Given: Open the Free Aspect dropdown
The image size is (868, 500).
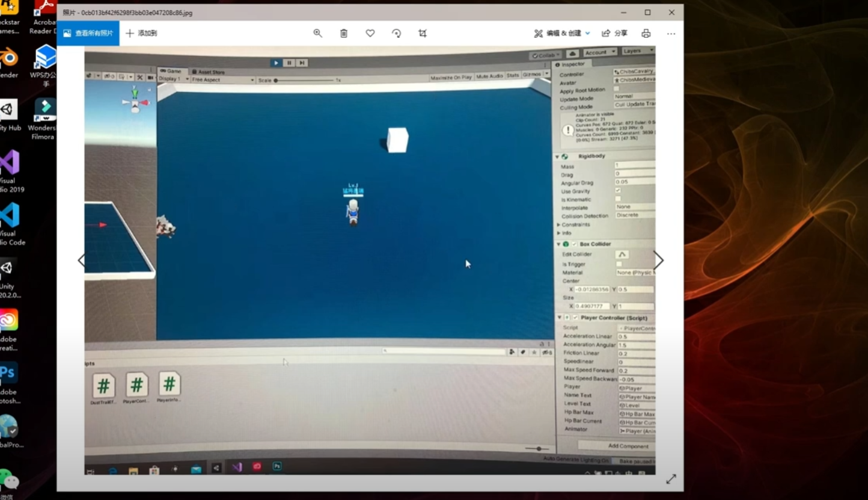Looking at the screenshot, I should (223, 80).
